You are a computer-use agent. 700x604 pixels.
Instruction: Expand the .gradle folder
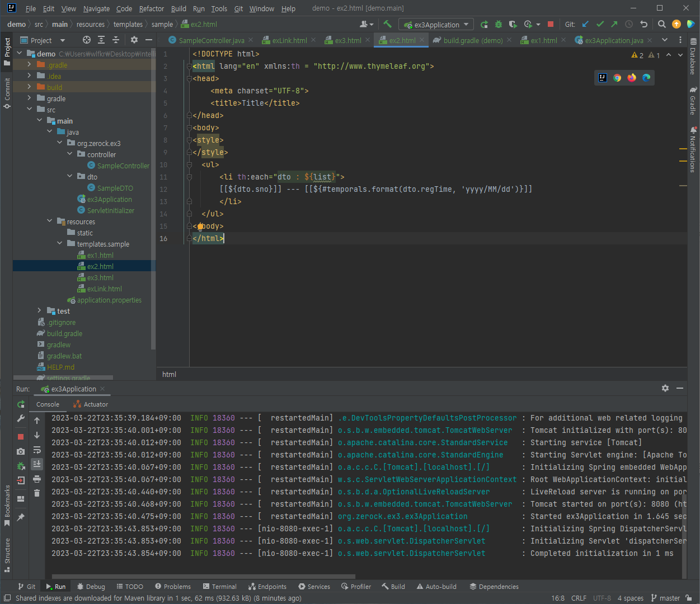29,65
